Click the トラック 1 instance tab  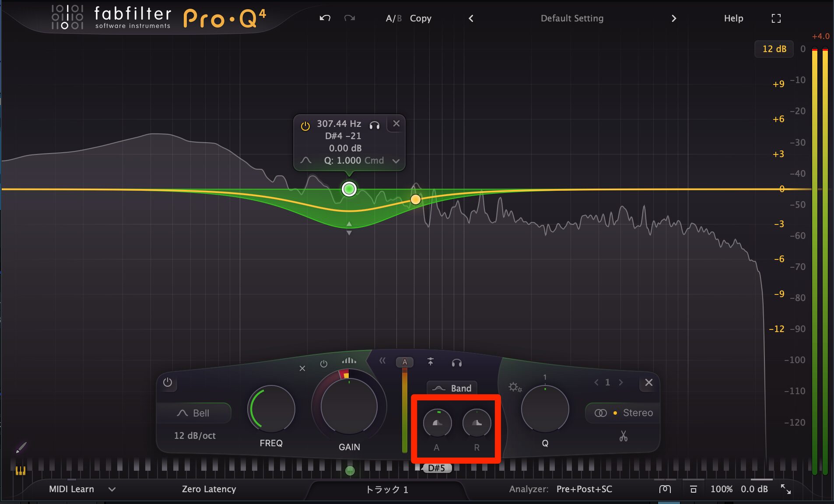coord(387,490)
